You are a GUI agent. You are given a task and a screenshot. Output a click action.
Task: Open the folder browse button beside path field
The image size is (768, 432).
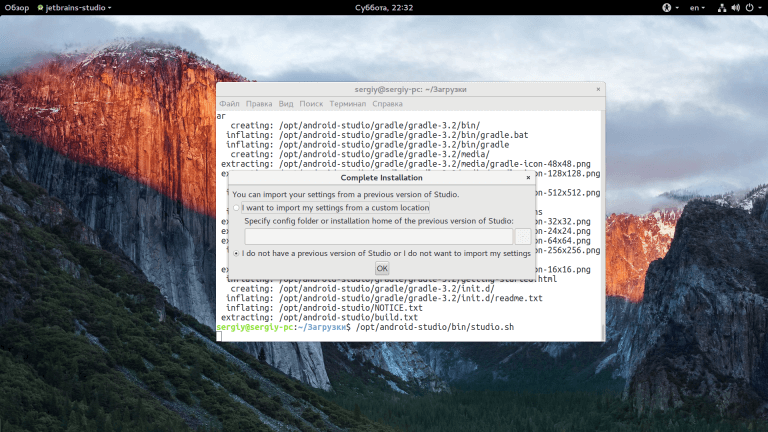point(523,237)
